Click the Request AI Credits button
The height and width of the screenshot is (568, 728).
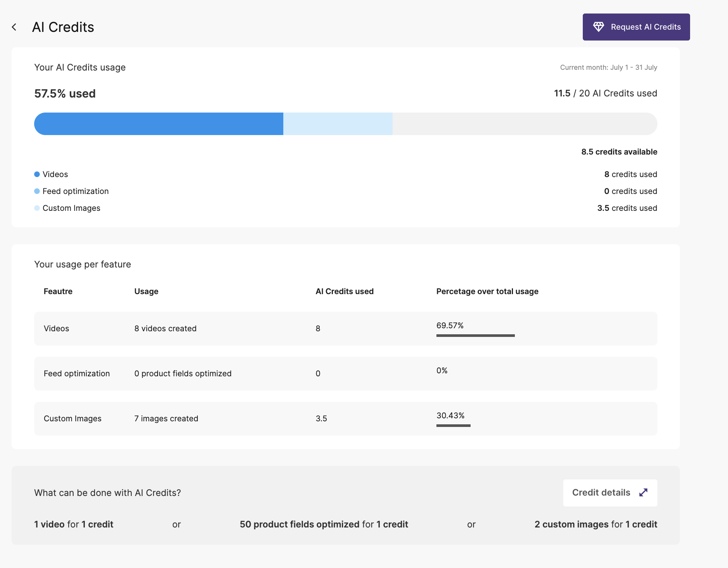pos(636,27)
